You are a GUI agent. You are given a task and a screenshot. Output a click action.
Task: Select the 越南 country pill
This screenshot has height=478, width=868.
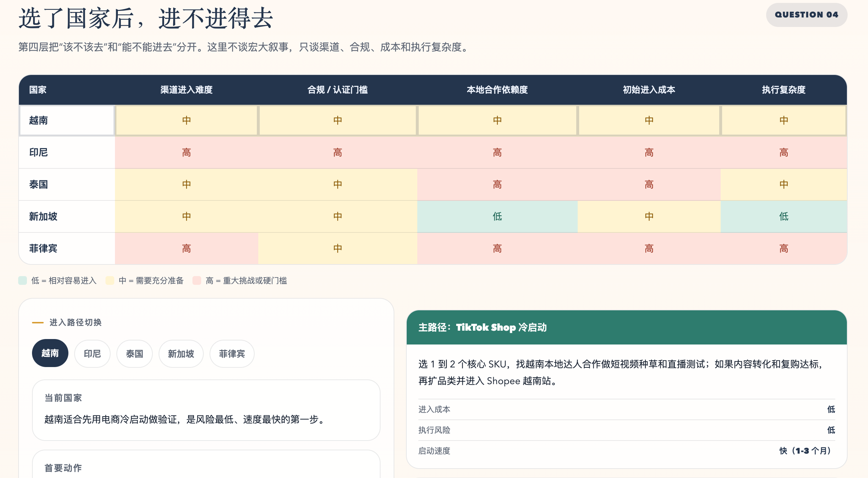(x=50, y=353)
